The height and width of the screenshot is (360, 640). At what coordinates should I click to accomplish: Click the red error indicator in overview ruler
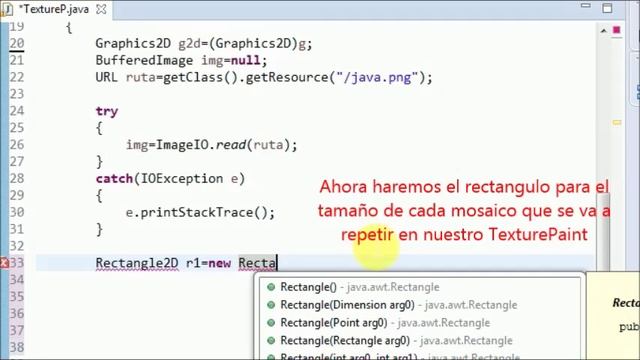tap(617, 30)
